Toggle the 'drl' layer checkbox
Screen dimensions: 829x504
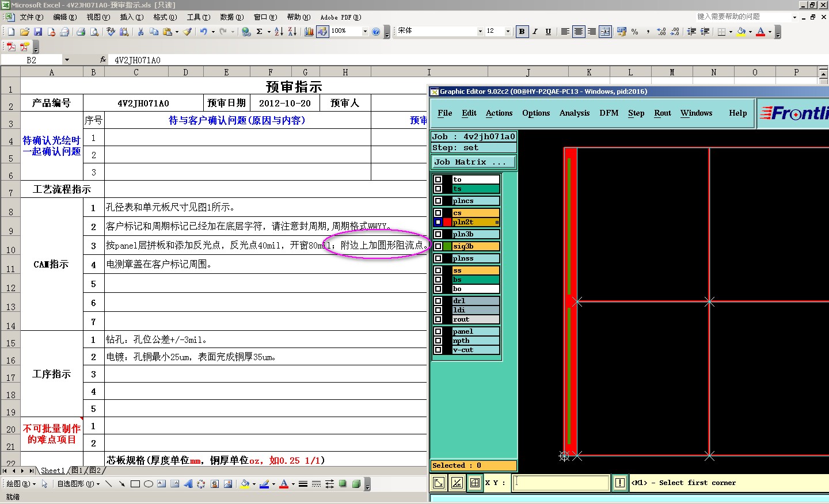(438, 301)
